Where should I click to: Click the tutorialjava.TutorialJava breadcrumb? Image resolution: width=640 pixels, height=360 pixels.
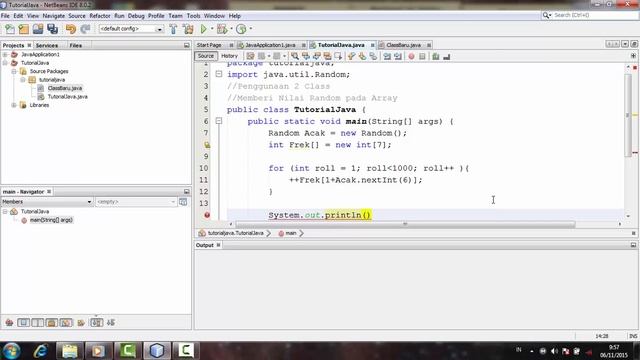236,233
